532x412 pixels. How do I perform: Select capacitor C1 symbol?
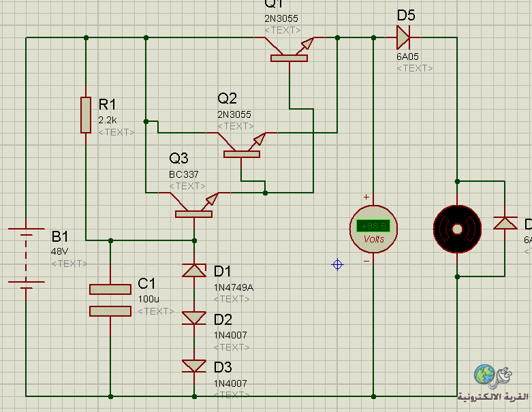click(x=110, y=300)
